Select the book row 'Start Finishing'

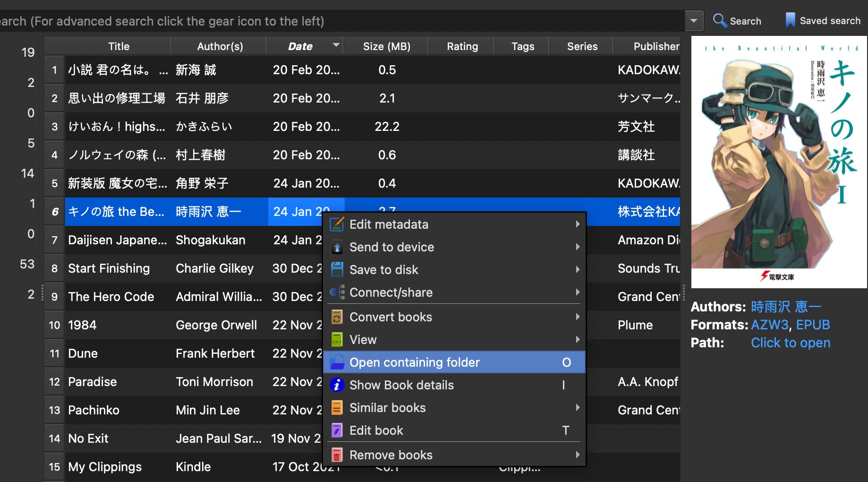pos(184,268)
